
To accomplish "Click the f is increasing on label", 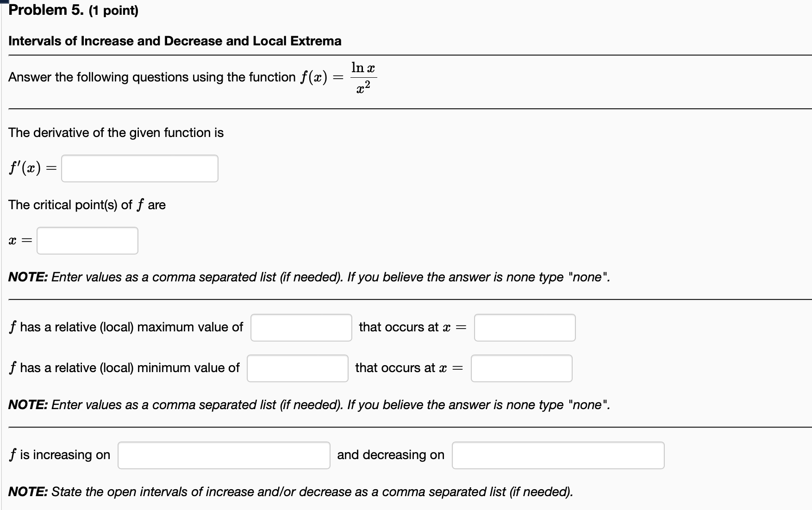I will (59, 455).
